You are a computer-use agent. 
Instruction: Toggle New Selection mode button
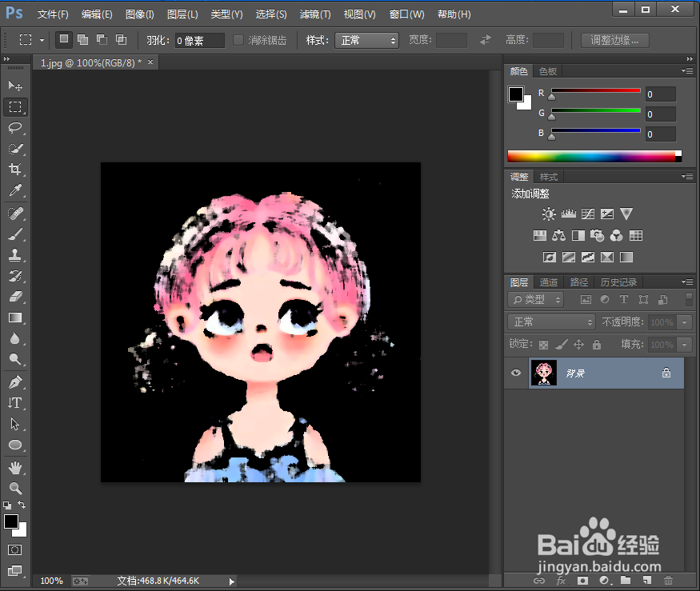coord(64,39)
